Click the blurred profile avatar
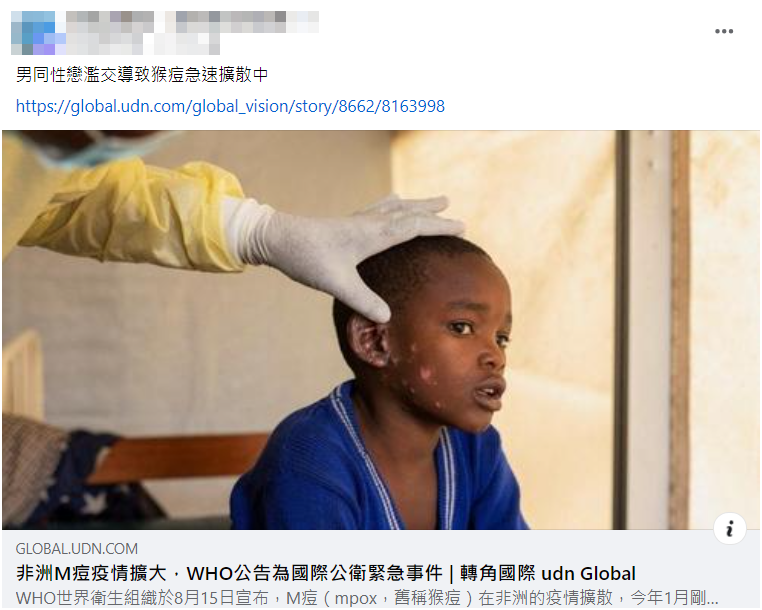This screenshot has height=610, width=762. (x=33, y=33)
